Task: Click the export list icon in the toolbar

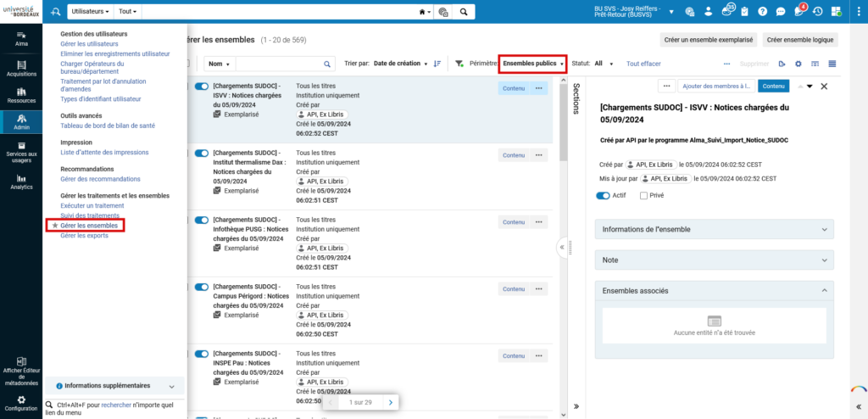Action: coord(782,64)
